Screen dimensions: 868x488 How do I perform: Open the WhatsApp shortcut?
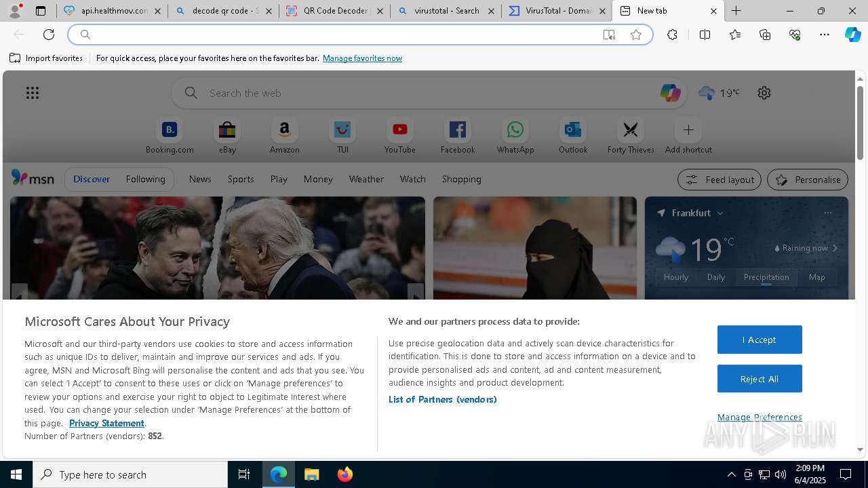pos(515,136)
